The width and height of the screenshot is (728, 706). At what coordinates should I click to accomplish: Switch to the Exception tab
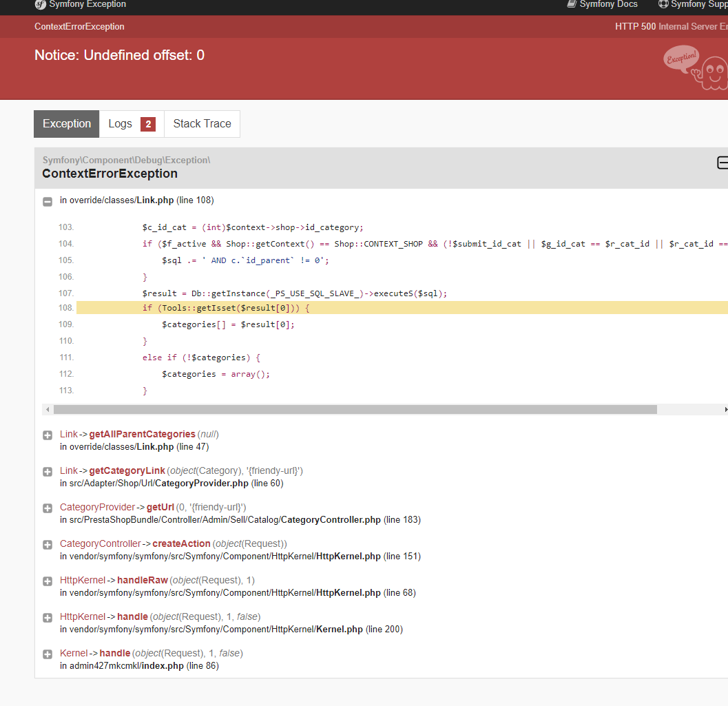(66, 124)
